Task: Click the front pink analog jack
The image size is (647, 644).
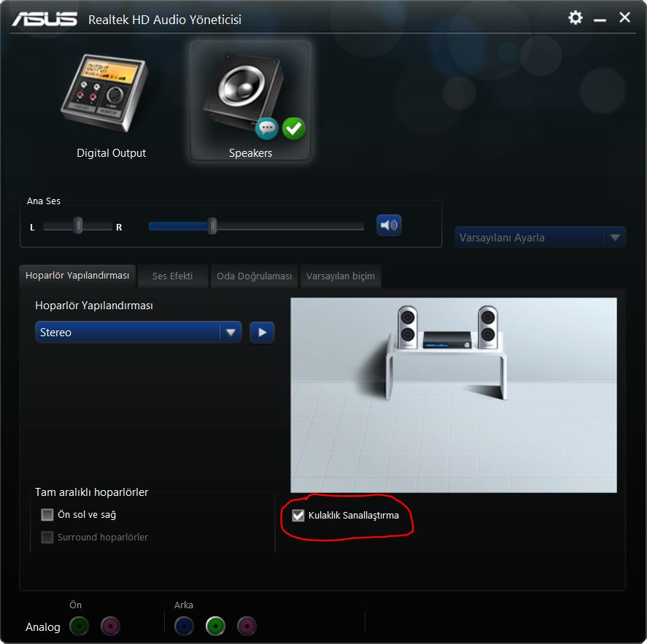Action: (110, 626)
